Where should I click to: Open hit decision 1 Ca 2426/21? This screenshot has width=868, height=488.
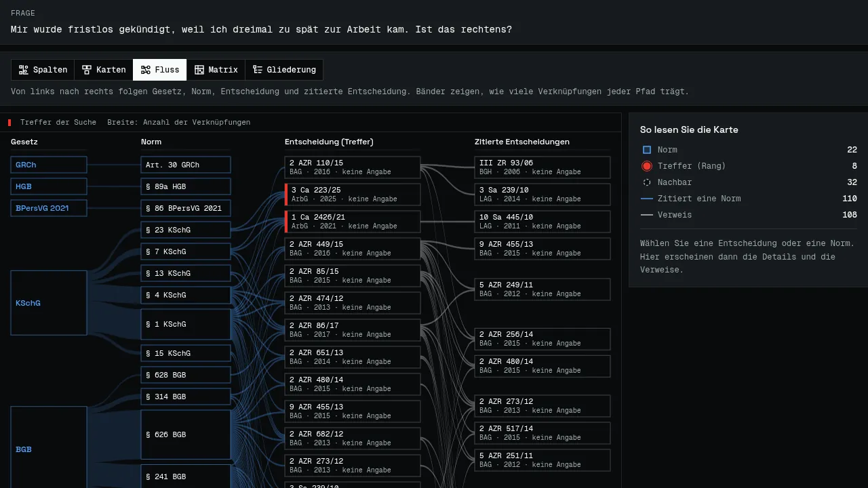pos(353,222)
